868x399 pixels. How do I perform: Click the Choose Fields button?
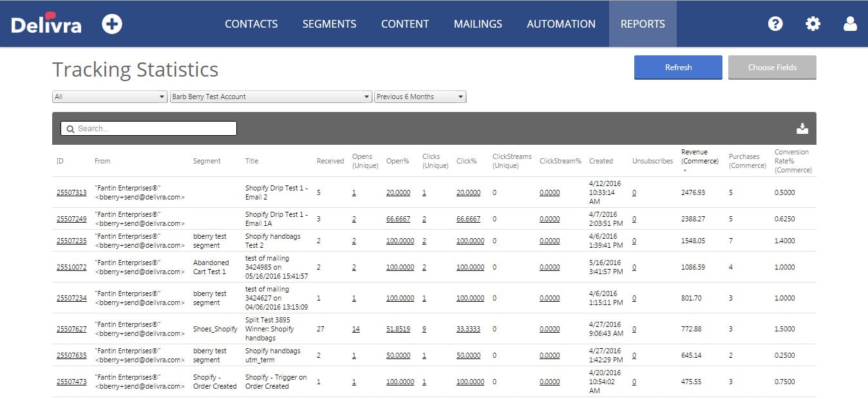click(x=772, y=67)
